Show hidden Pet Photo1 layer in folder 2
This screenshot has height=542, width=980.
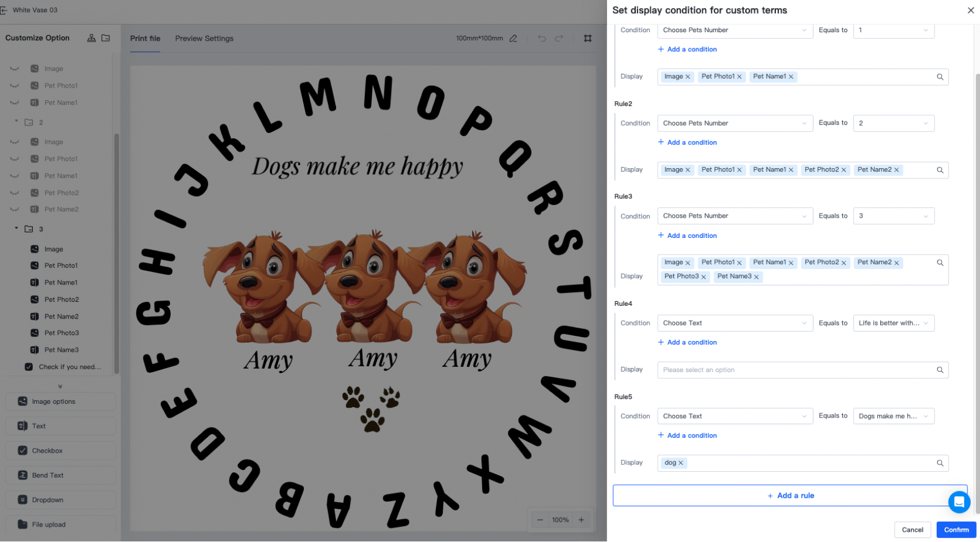(x=14, y=159)
